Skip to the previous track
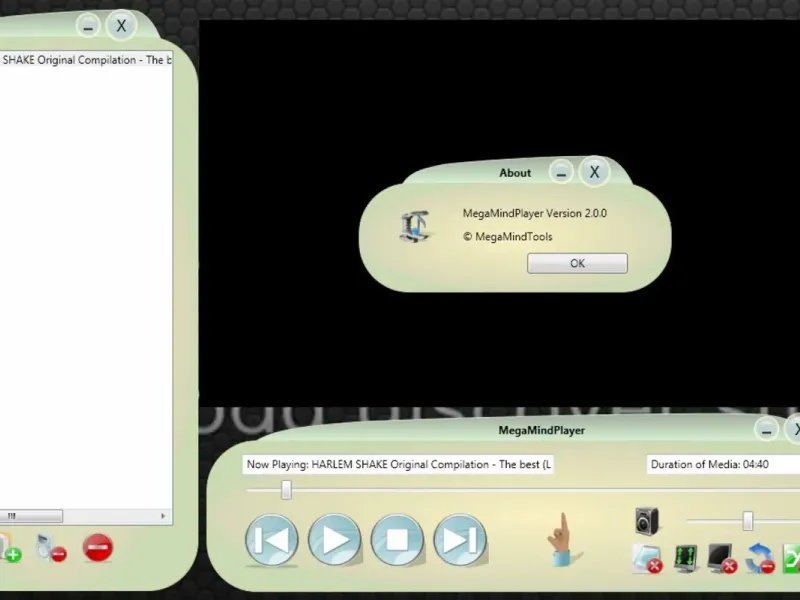This screenshot has width=800, height=600. coord(272,540)
